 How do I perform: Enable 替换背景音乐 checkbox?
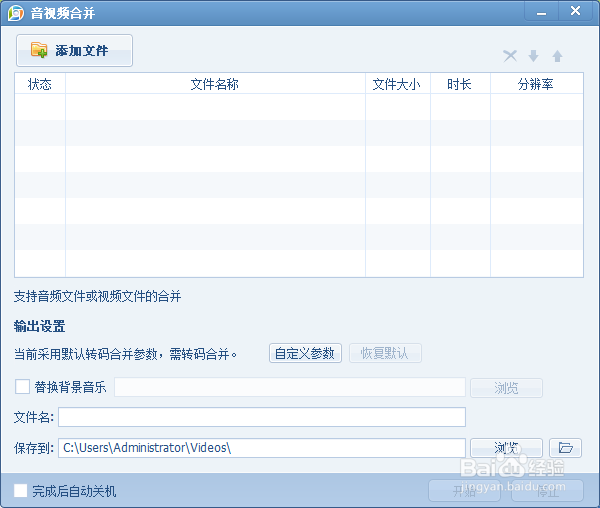[x=22, y=387]
